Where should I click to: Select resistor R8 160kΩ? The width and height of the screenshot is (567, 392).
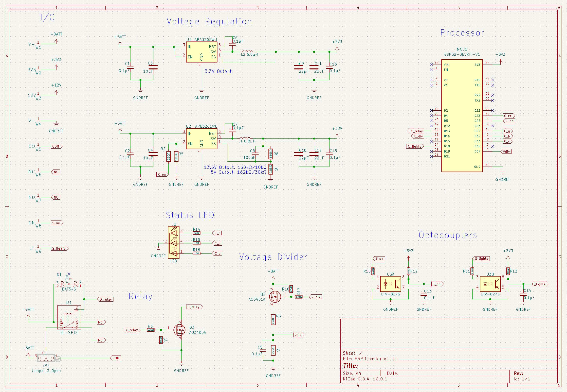point(271,154)
